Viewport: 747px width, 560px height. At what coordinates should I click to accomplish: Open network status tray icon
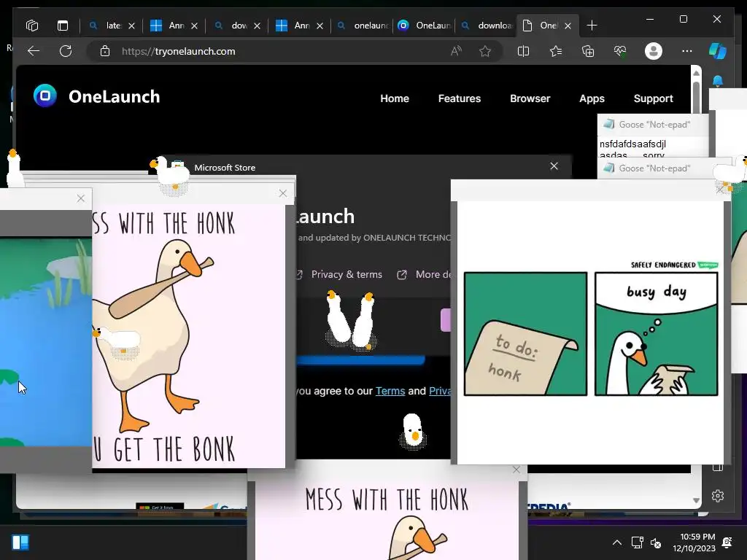[637, 542]
